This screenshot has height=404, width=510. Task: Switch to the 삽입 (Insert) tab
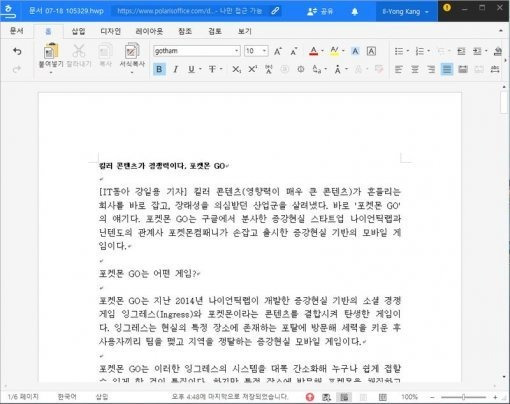pyautogui.click(x=78, y=31)
